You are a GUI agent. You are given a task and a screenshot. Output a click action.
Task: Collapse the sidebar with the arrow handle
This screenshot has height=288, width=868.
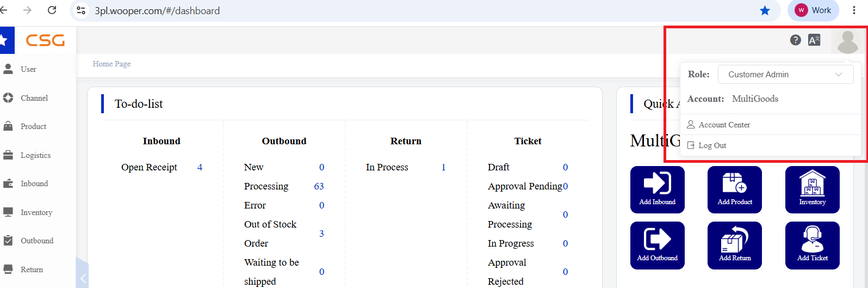tap(82, 278)
